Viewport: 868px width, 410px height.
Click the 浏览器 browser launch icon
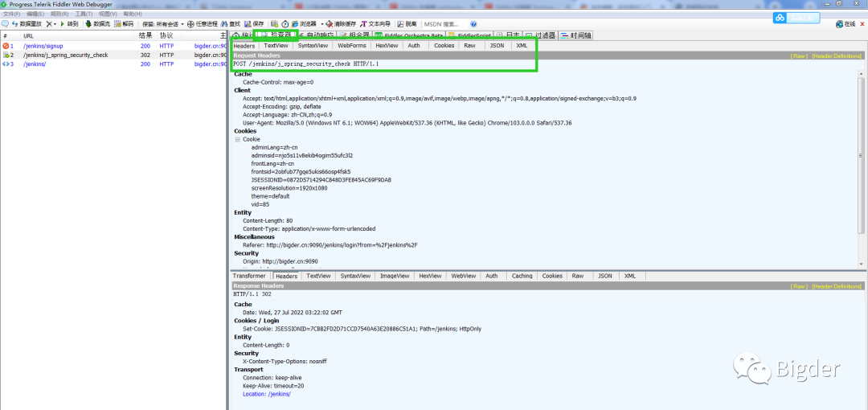[x=295, y=24]
